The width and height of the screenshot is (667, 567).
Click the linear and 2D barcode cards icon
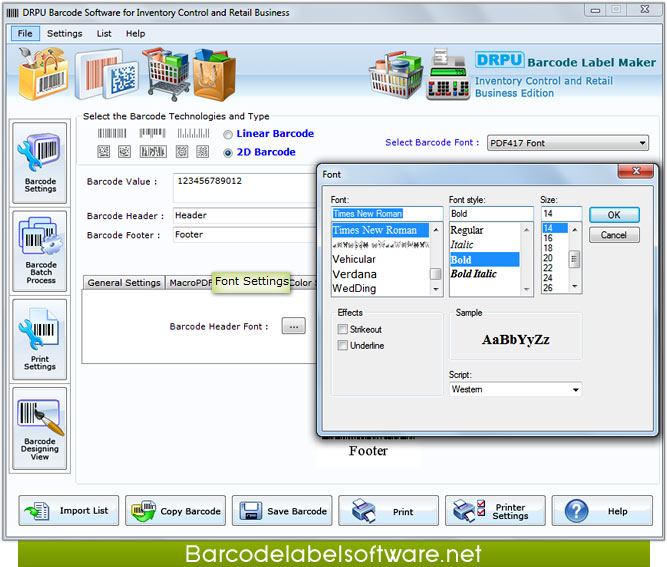click(107, 74)
